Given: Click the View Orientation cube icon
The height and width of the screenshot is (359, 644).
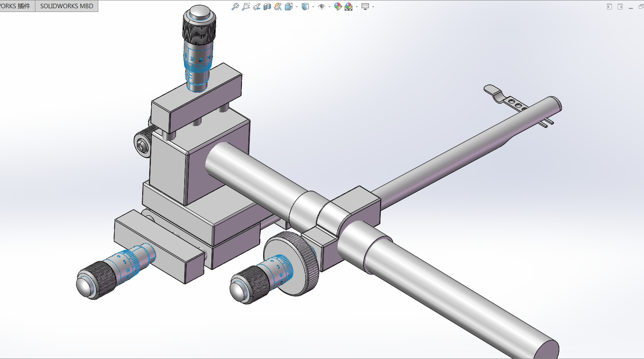Looking at the screenshot, I should click(x=289, y=7).
